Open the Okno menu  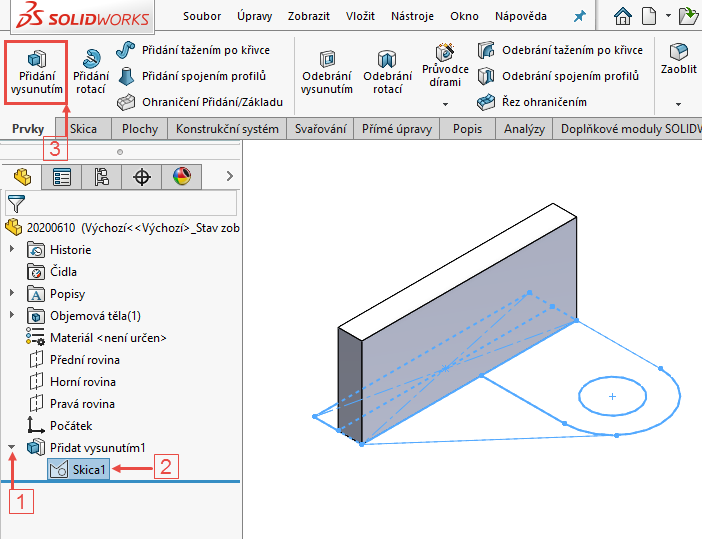464,16
